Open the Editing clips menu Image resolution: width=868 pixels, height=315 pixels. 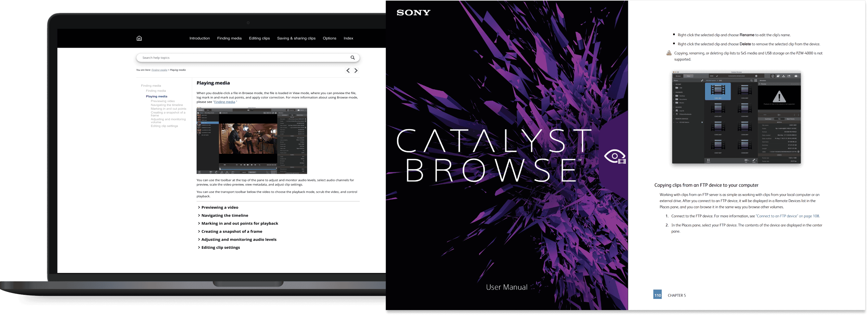click(x=260, y=38)
